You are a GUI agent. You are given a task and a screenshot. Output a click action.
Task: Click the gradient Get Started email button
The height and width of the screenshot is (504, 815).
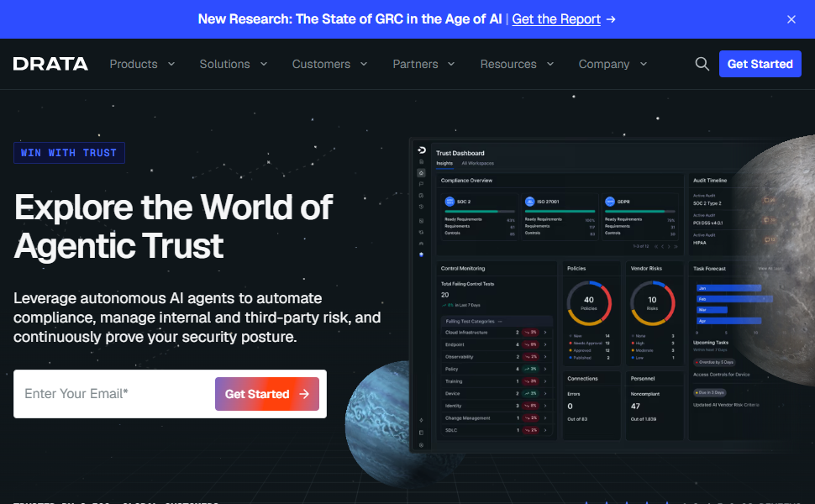pos(267,394)
